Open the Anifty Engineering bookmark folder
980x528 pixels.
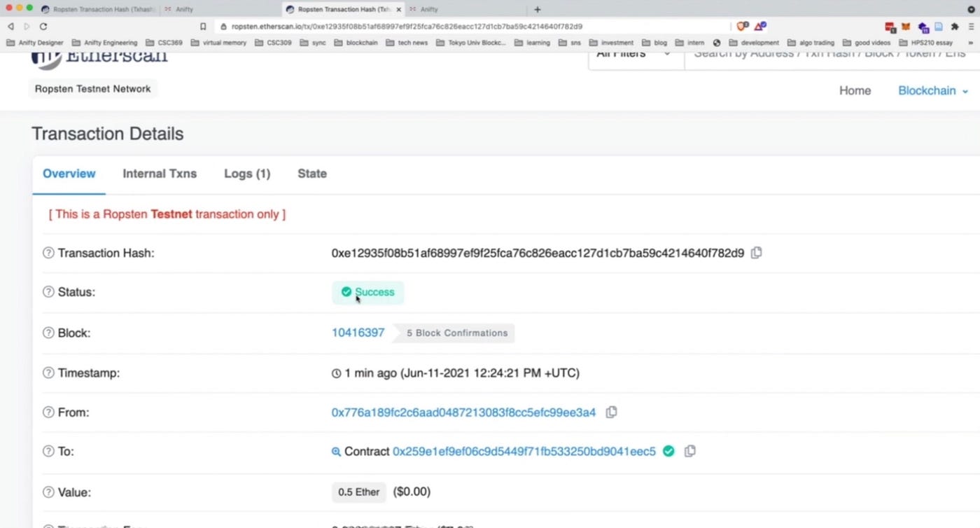pos(105,43)
